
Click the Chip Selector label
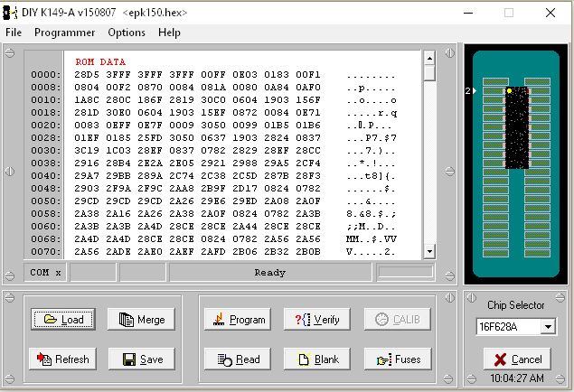515,305
